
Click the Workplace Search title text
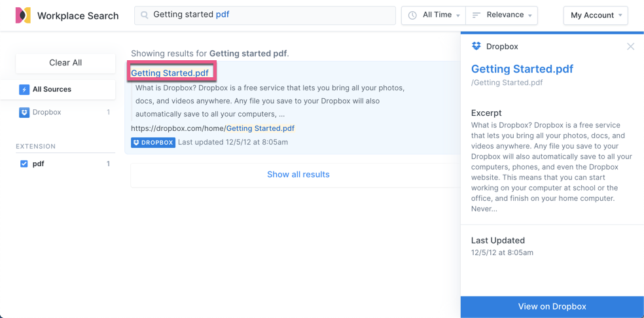(78, 16)
